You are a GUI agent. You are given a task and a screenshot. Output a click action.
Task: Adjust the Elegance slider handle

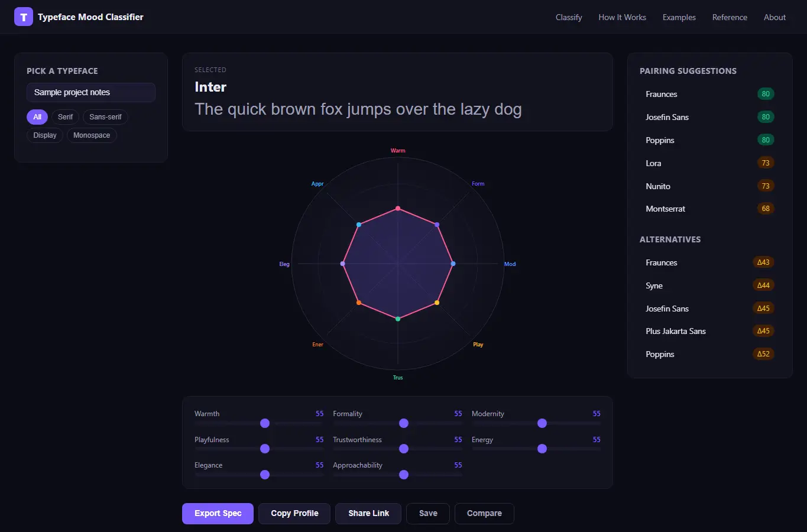click(265, 475)
